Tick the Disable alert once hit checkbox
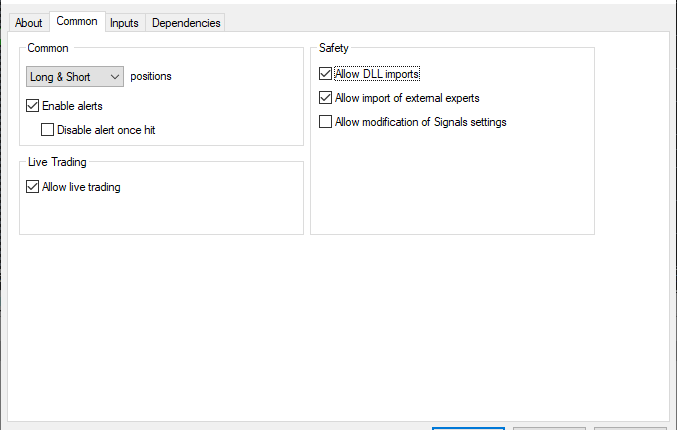The height and width of the screenshot is (430, 677). (x=47, y=129)
